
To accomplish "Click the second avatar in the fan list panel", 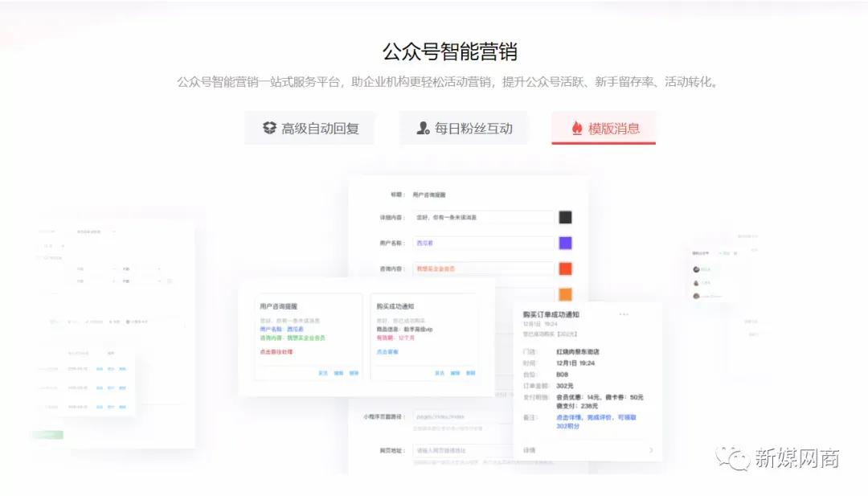I will [696, 283].
